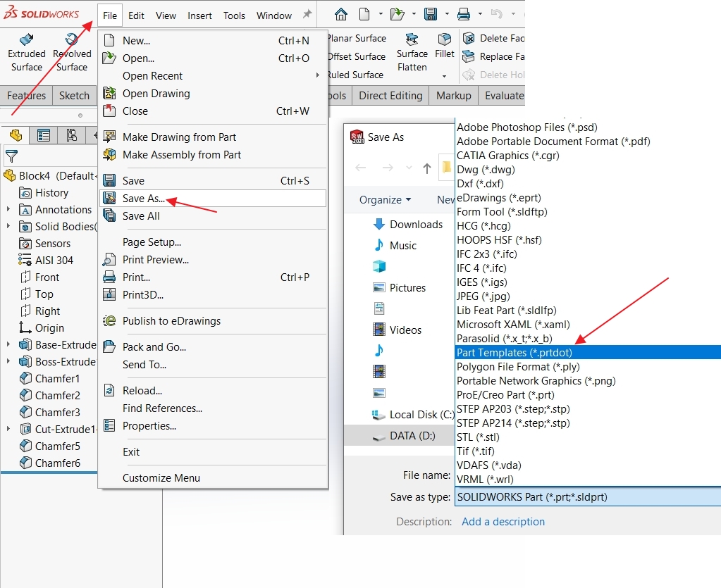Select Part Templates (*.prtdot) file type

pos(588,352)
